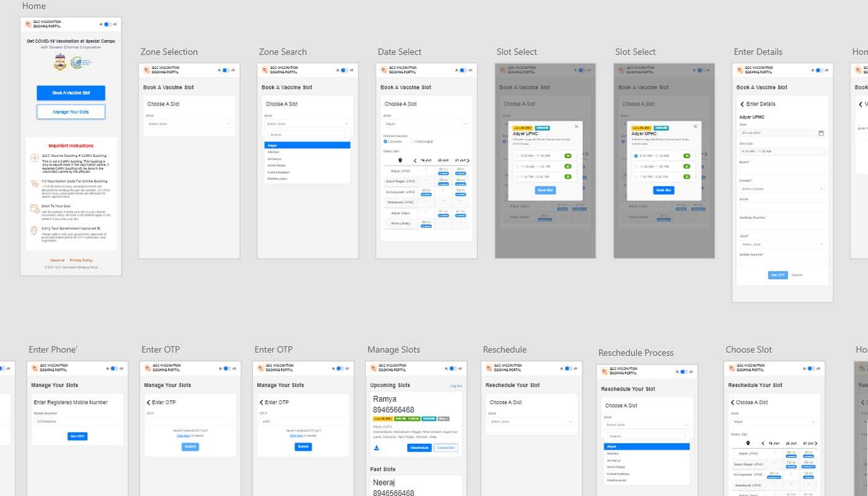Click Manage Your Slots button on Home frame
Viewport: 868px width, 496px height.
71,112
